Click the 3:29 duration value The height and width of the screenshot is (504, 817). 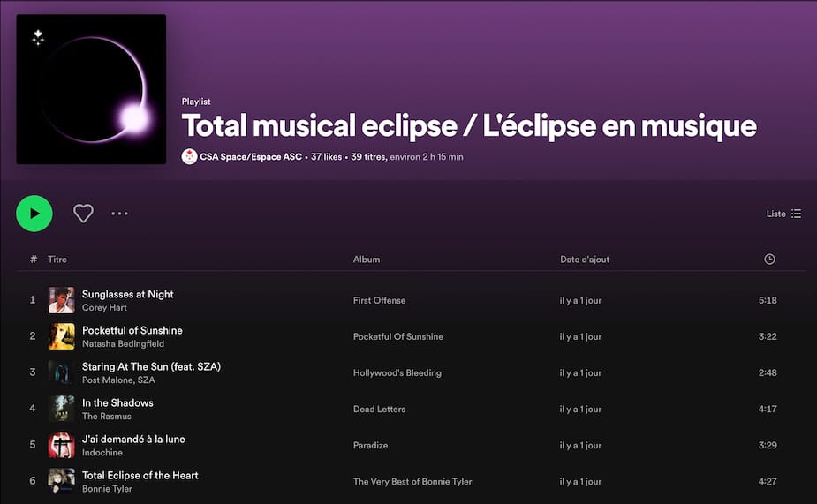tap(768, 445)
